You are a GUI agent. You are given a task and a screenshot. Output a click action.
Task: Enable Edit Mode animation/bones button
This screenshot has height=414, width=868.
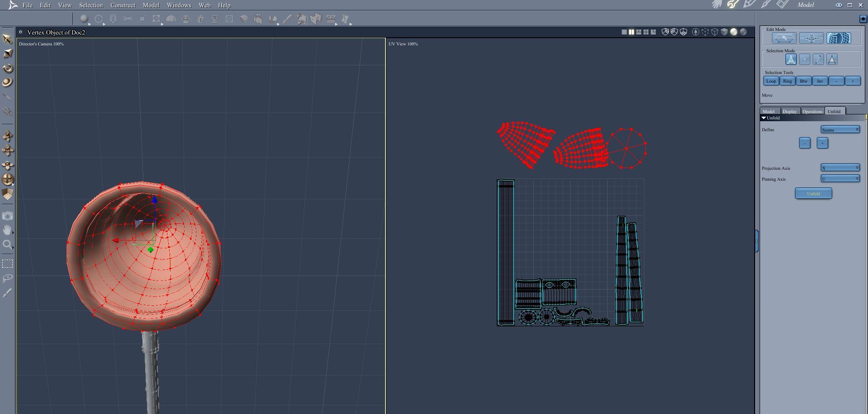click(811, 38)
